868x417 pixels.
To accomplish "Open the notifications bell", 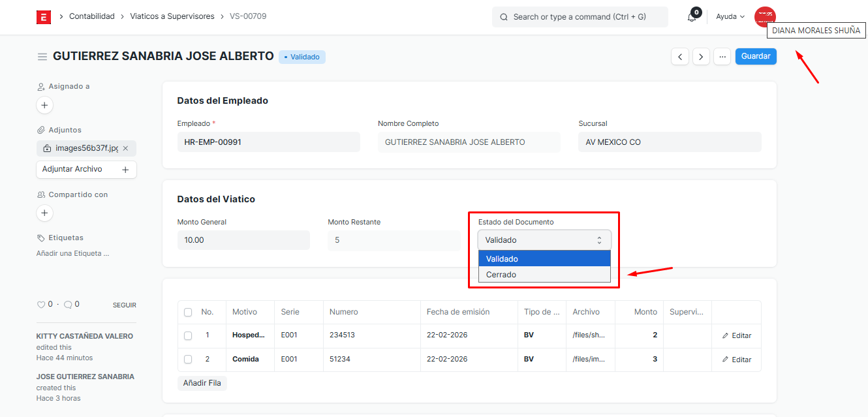I will pos(692,17).
